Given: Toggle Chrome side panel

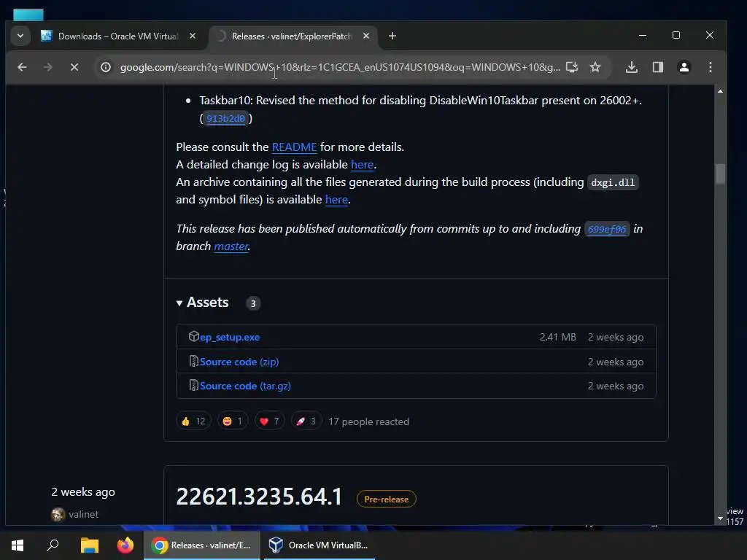Looking at the screenshot, I should coord(658,67).
